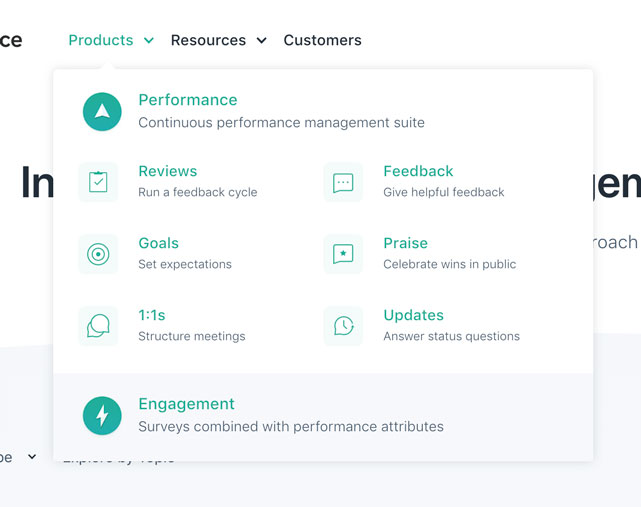
Task: Open the Engagement surveys title
Action: pyautogui.click(x=186, y=404)
